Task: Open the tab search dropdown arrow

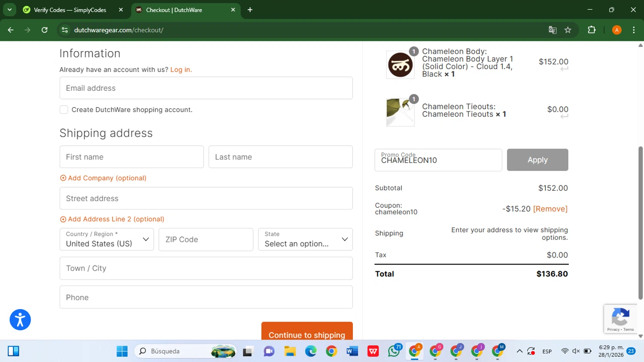Action: tap(9, 10)
